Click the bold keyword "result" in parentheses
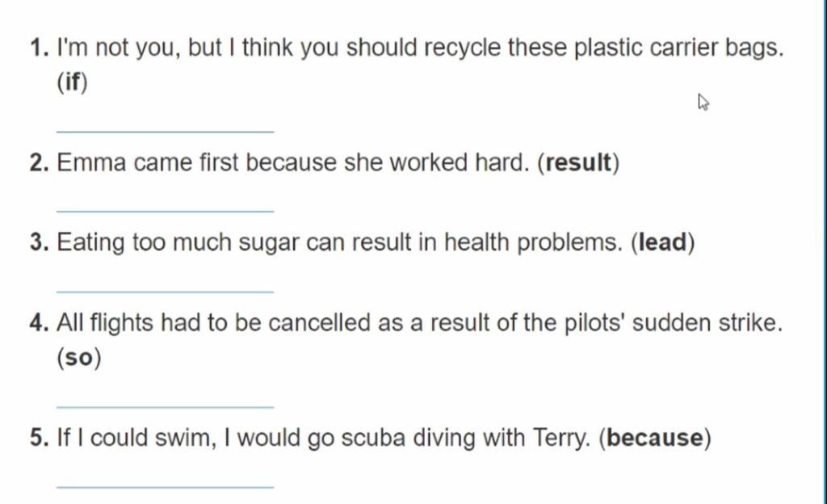Image resolution: width=827 pixels, height=504 pixels. (x=578, y=162)
